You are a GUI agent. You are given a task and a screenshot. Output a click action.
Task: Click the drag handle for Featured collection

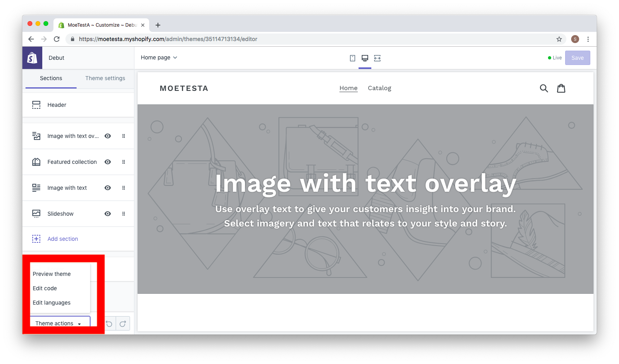[x=124, y=162]
